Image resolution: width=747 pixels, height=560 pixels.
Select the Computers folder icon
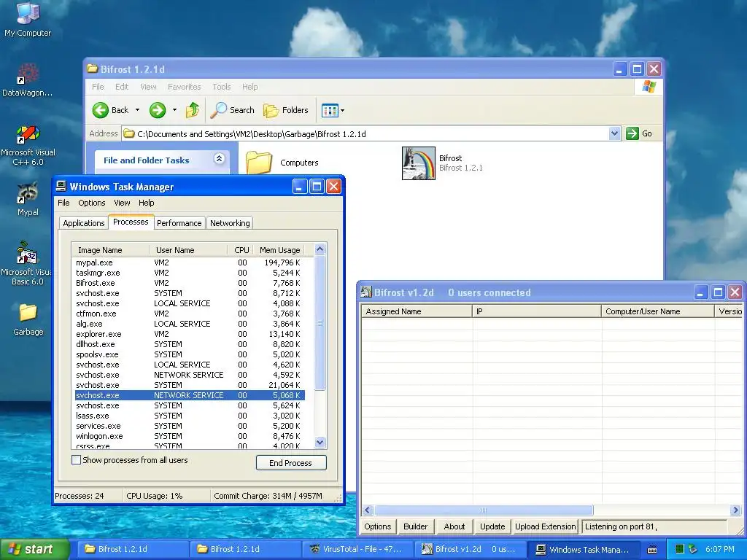click(x=259, y=163)
